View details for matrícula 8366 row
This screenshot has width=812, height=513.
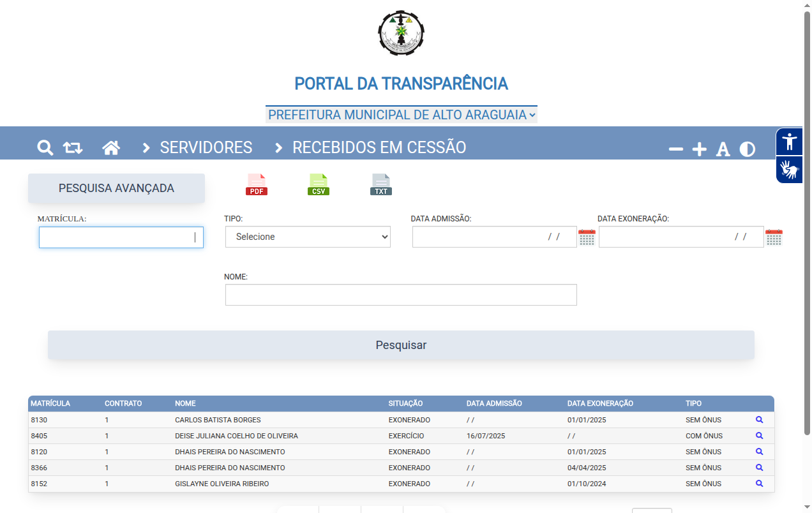tap(760, 468)
